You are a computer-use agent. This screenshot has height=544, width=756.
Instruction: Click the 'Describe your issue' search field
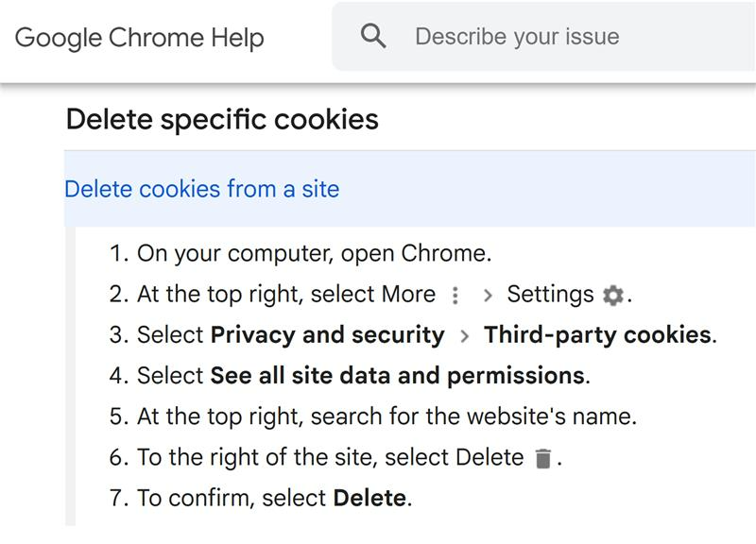pyautogui.click(x=543, y=37)
